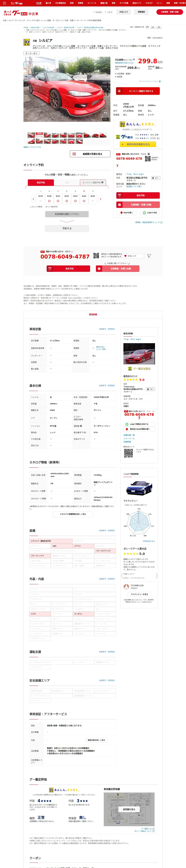Switch language via the English link
Viewport: 186px width, 868px height.
pyautogui.click(x=99, y=12)
